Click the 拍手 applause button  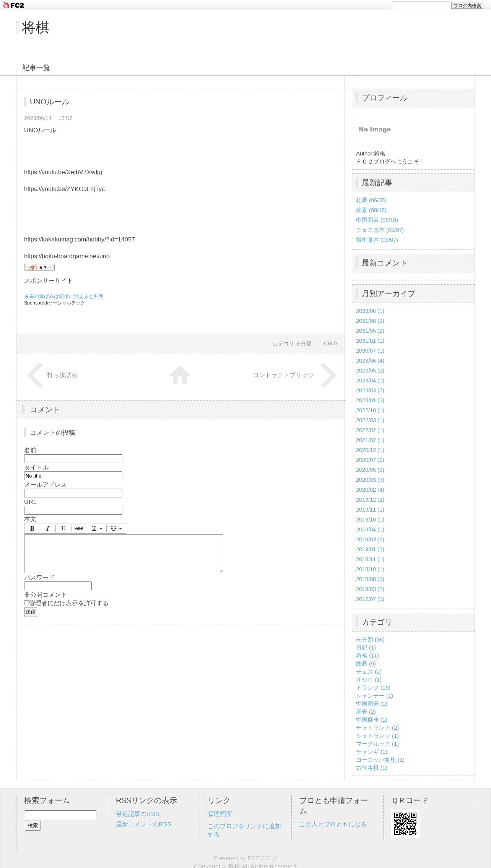pyautogui.click(x=39, y=267)
